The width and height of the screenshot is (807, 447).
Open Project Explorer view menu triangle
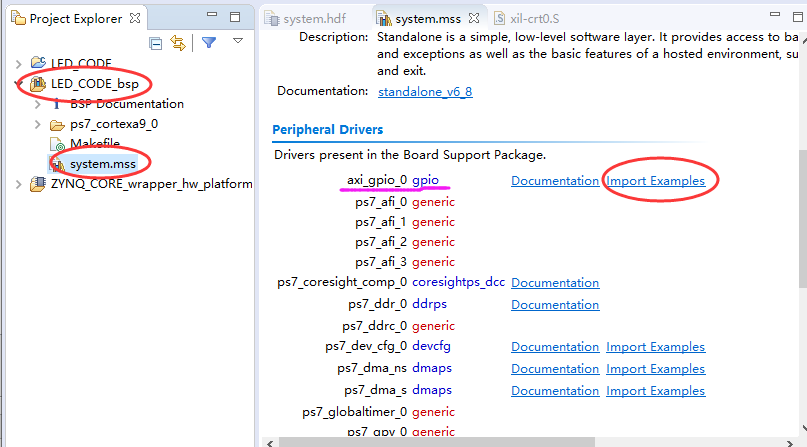238,41
